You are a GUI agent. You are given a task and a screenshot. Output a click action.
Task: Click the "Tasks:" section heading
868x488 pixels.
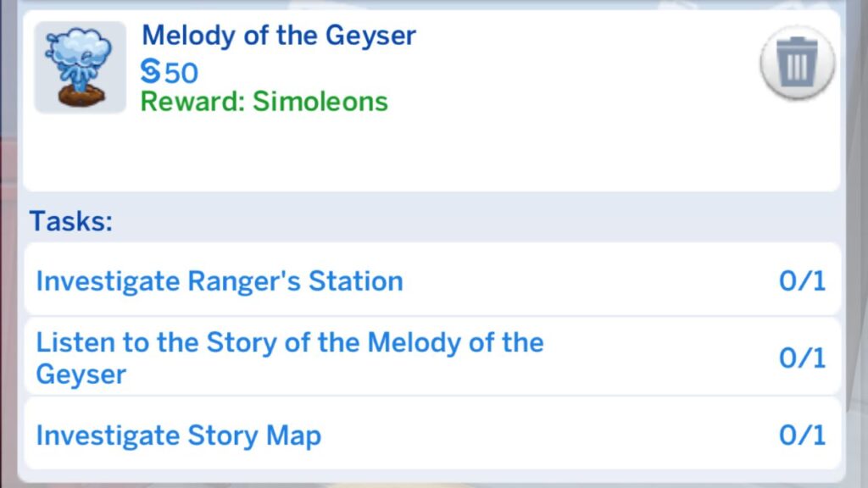71,222
